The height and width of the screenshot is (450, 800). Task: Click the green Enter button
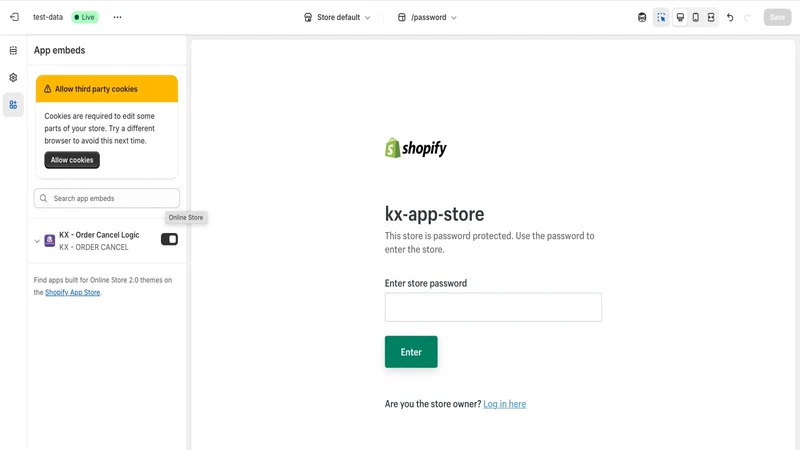[x=411, y=352]
